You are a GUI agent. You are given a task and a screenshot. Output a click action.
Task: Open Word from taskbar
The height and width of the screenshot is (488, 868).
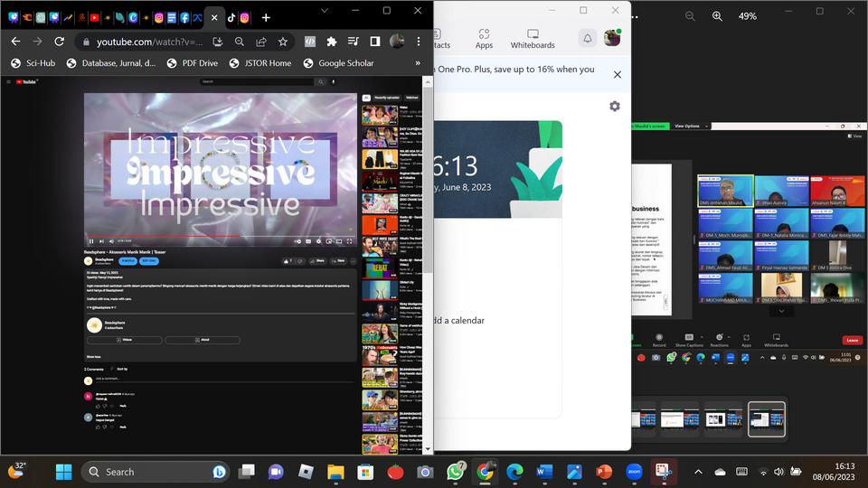click(x=544, y=472)
